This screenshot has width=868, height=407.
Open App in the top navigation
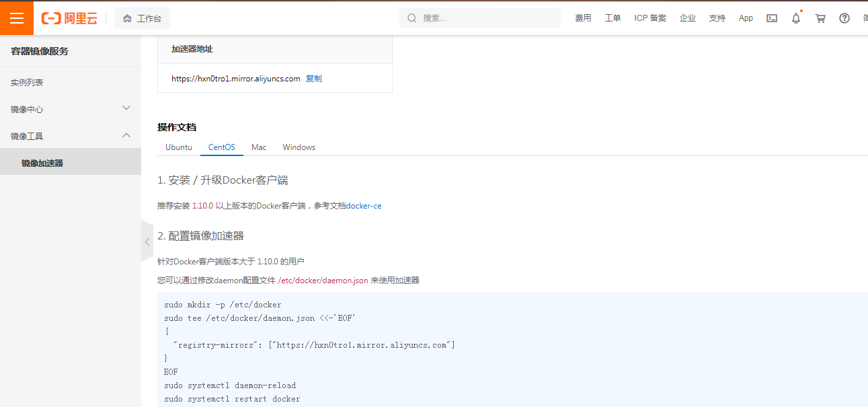click(746, 18)
